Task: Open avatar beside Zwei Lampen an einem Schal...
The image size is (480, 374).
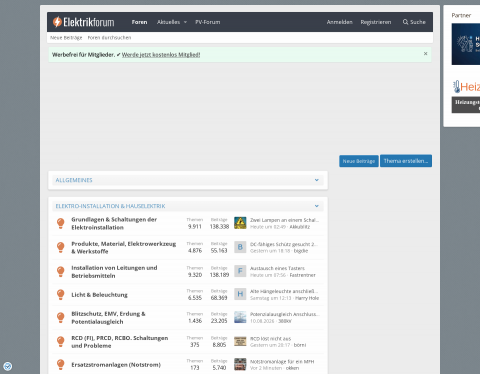Action: coord(240,223)
